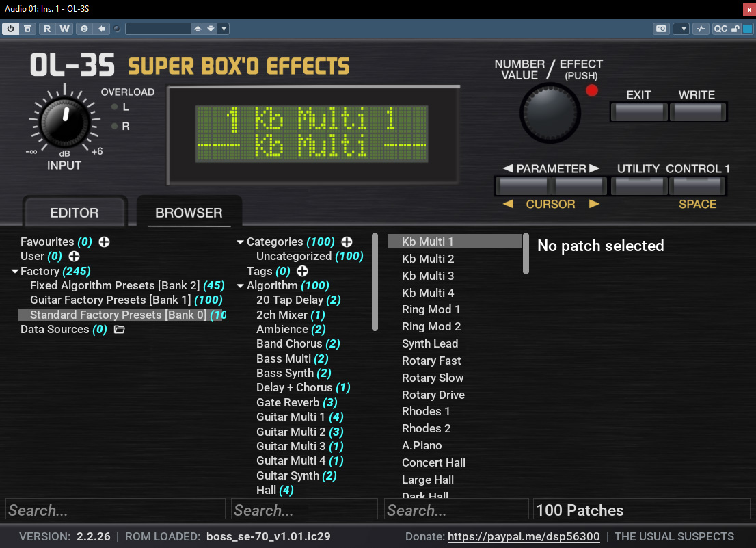Open the Data Sources folder icon
This screenshot has width=756, height=548.
pyautogui.click(x=119, y=330)
